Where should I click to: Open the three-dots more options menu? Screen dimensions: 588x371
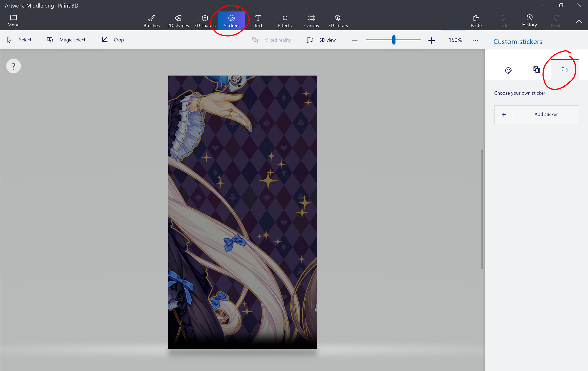coord(475,40)
